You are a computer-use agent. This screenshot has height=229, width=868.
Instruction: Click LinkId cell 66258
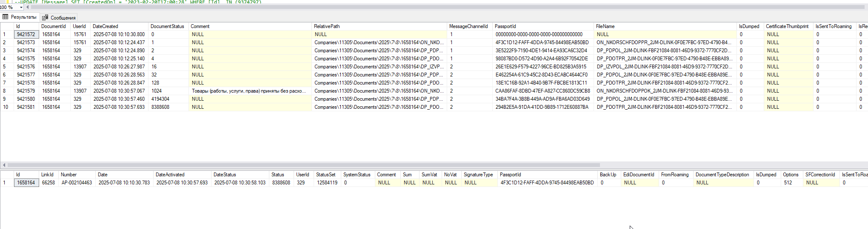point(49,183)
